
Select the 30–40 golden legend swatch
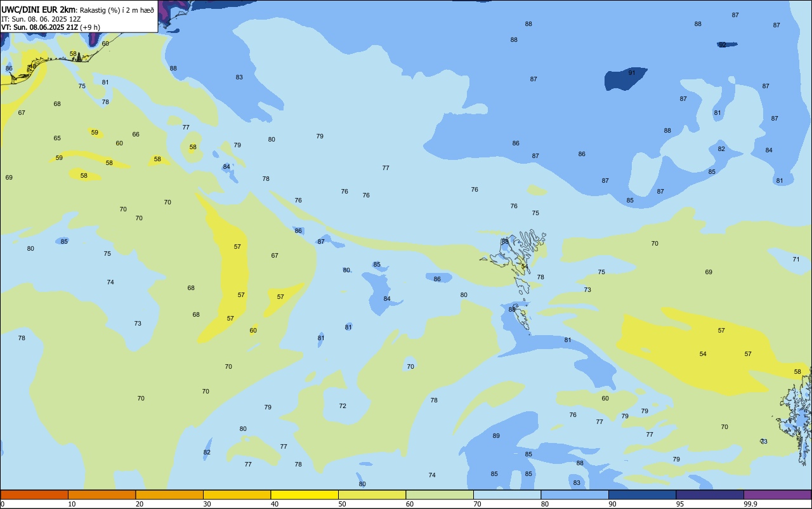[237, 494]
